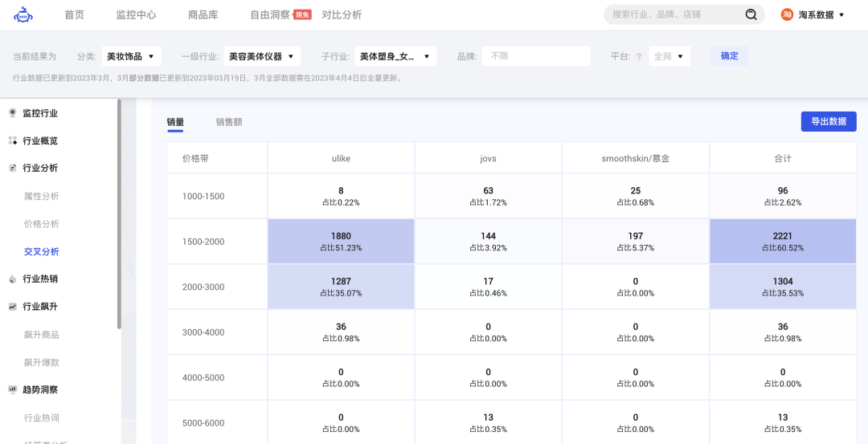Click the 197 smoothskin cell
The width and height of the screenshot is (868, 444).
[x=636, y=241]
